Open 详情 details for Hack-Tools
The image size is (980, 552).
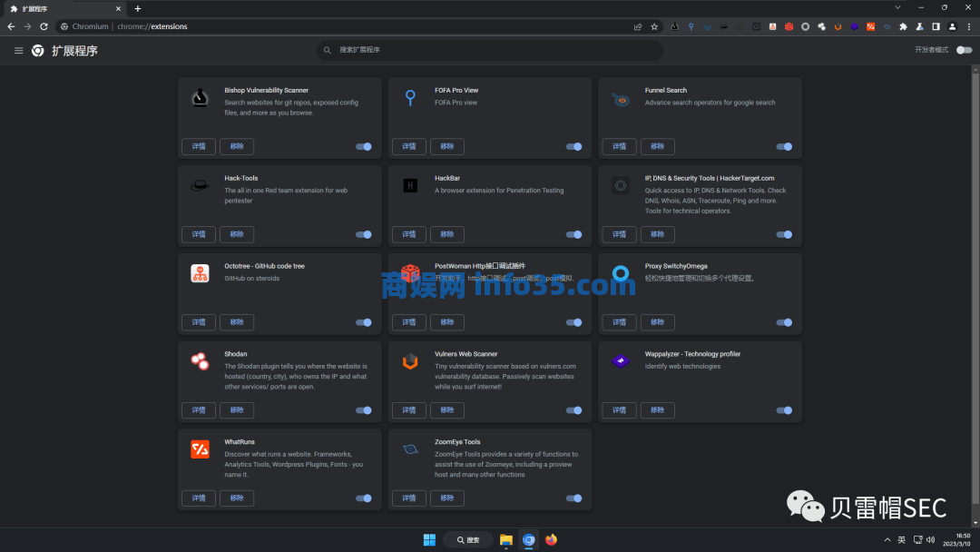point(199,234)
